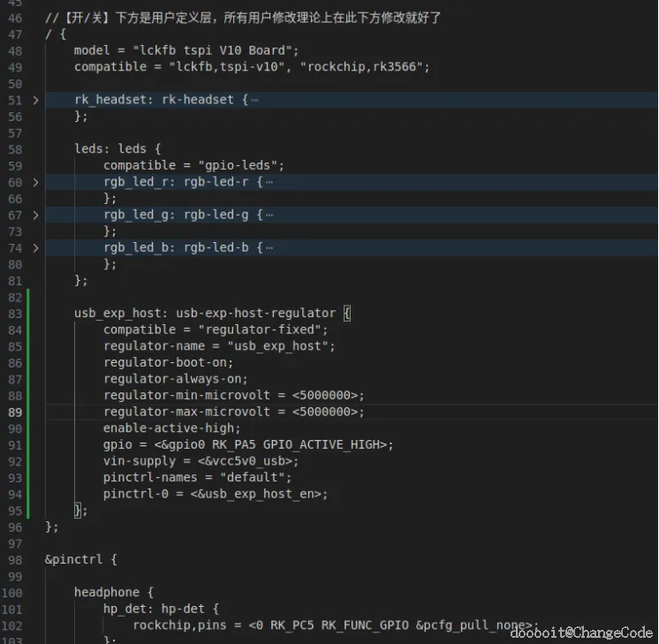Click line number 83 in the gutter
The image size is (659, 644).
15,314
